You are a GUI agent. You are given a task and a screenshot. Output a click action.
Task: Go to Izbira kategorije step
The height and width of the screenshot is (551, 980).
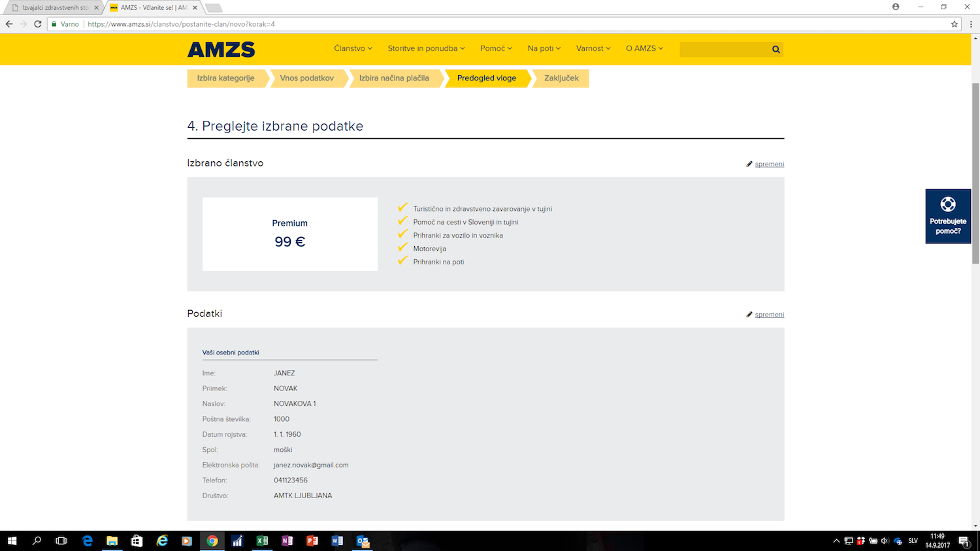click(x=226, y=78)
